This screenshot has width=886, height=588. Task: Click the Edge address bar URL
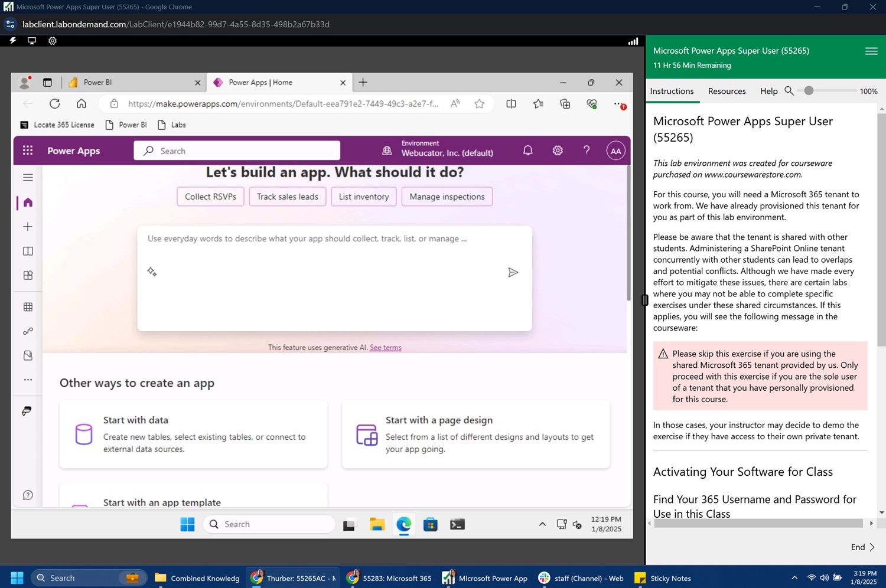coord(283,104)
